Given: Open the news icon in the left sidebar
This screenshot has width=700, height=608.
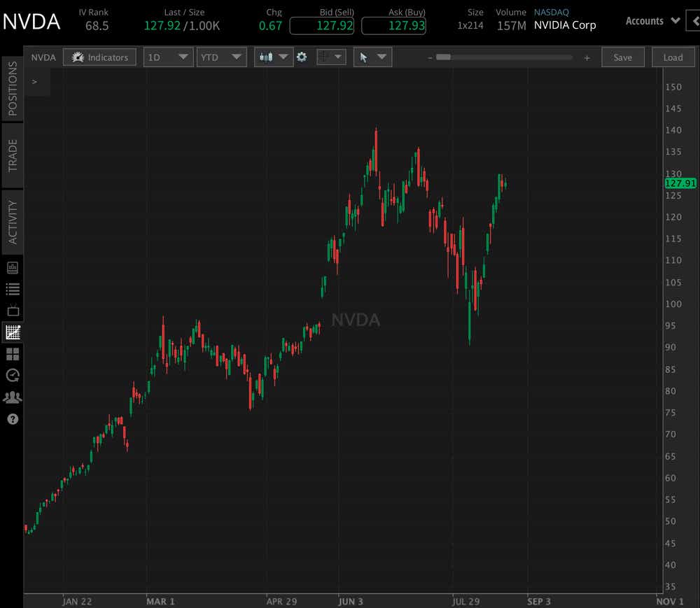Looking at the screenshot, I should pos(13,267).
